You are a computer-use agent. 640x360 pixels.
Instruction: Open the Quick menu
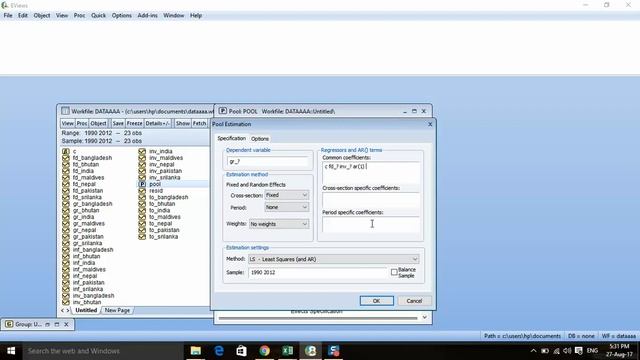[98, 16]
